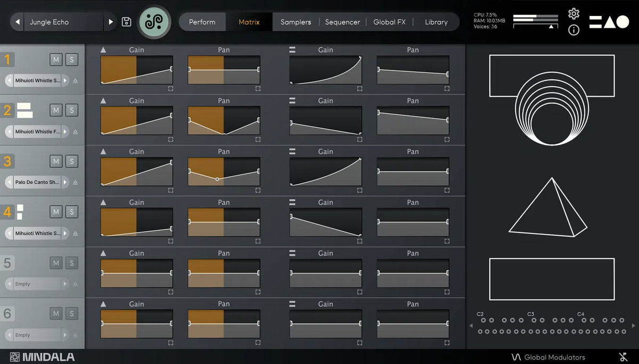Image resolution: width=639 pixels, height=364 pixels.
Task: Select next sample for Palo De Canto
Action: coord(65,182)
